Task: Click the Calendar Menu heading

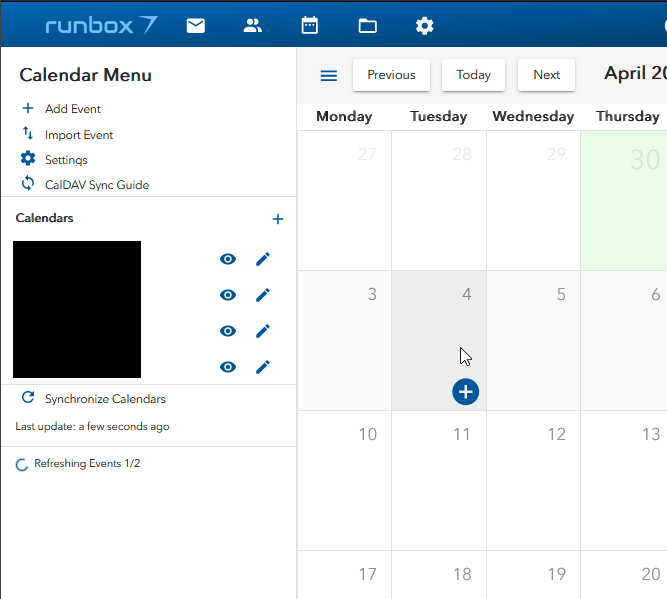Action: (x=86, y=75)
